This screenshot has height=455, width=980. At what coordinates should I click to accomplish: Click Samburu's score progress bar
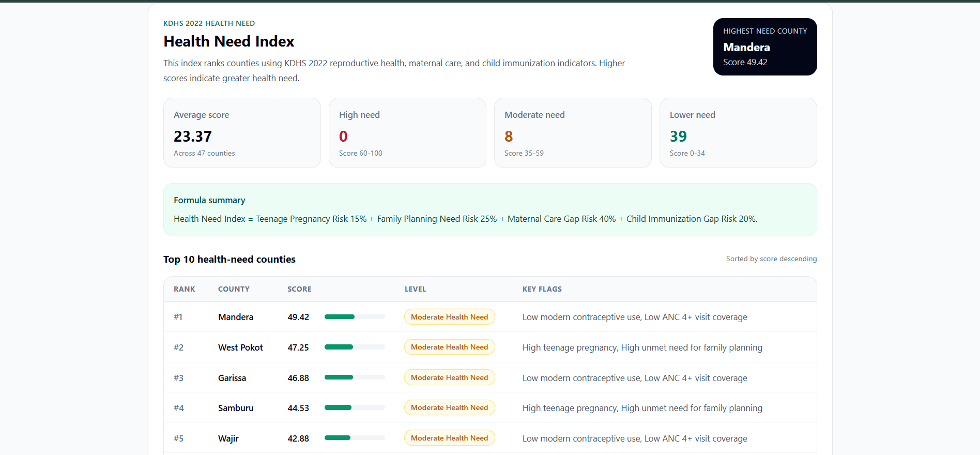pyautogui.click(x=355, y=407)
